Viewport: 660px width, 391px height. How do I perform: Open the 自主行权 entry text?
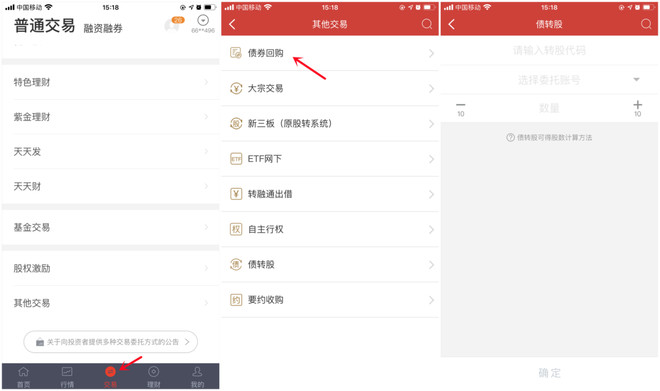[266, 229]
